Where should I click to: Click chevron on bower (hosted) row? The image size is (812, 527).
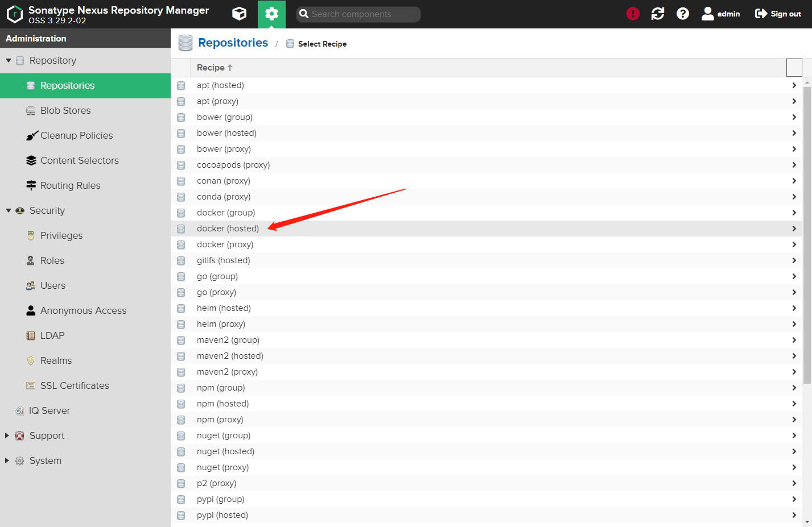tap(794, 133)
